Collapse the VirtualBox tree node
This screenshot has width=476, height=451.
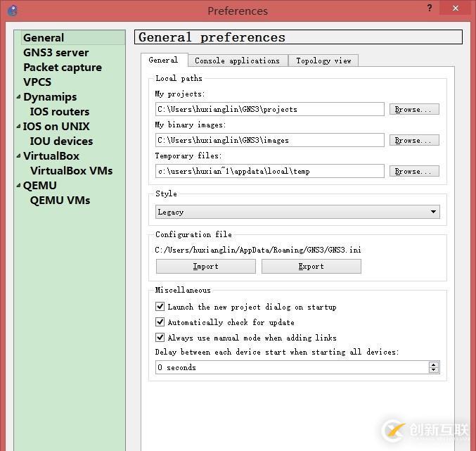pos(18,155)
